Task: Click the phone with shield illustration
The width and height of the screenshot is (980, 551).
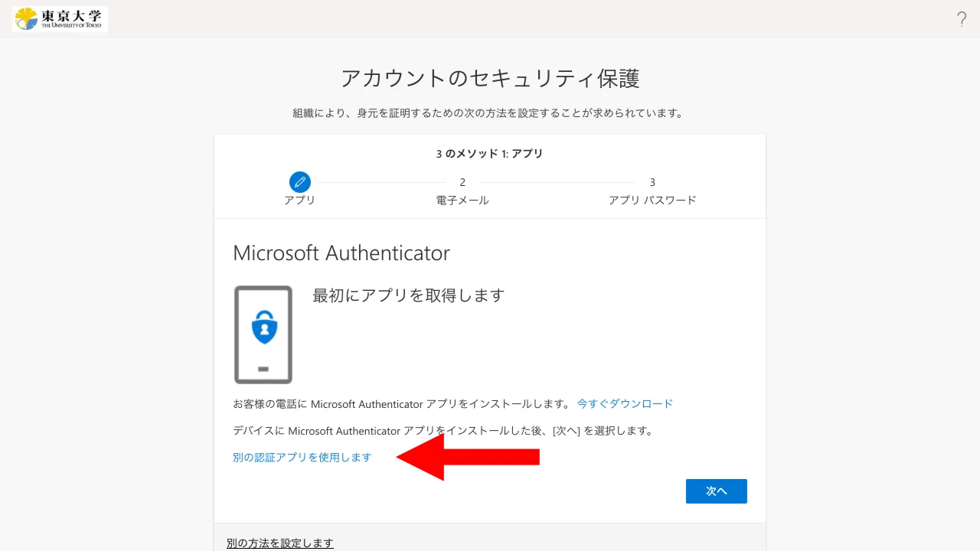Action: 263,334
